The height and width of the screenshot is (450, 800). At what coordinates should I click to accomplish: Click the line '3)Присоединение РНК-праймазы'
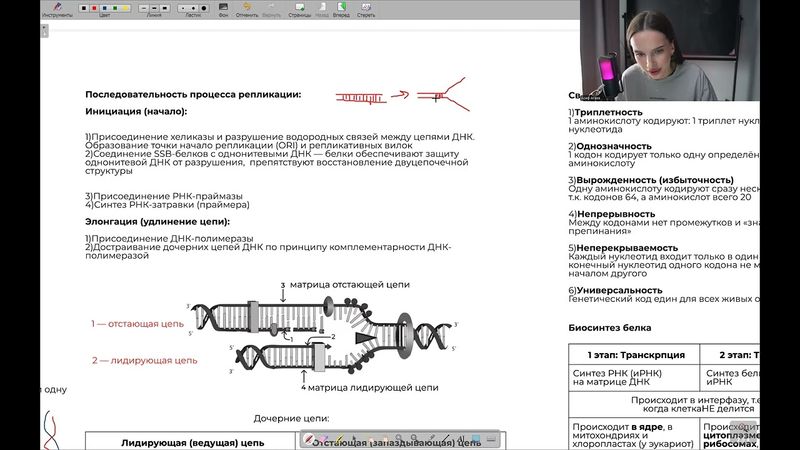(x=164, y=196)
